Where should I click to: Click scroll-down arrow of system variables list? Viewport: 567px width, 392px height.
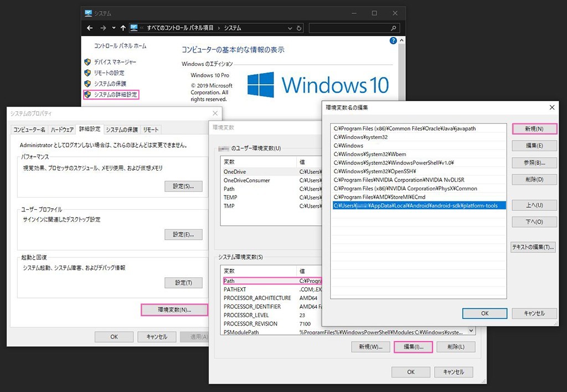471,331
